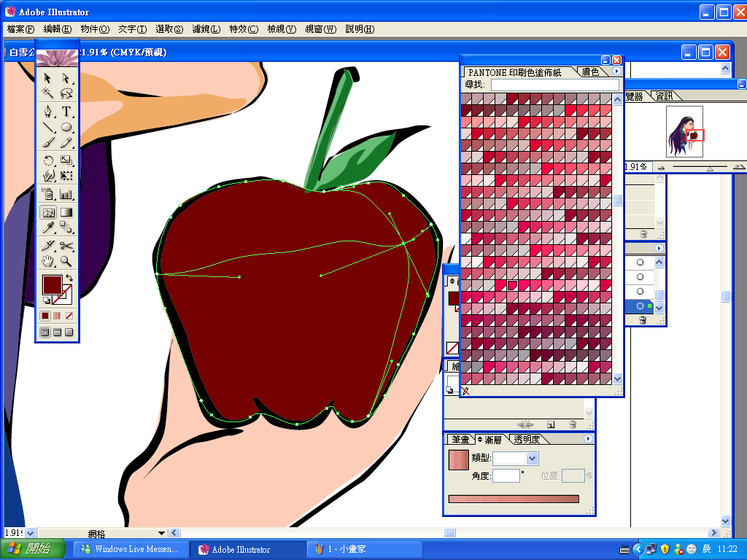Image resolution: width=747 pixels, height=560 pixels.
Task: Delete the selected layer via trash icon
Action: 643,320
